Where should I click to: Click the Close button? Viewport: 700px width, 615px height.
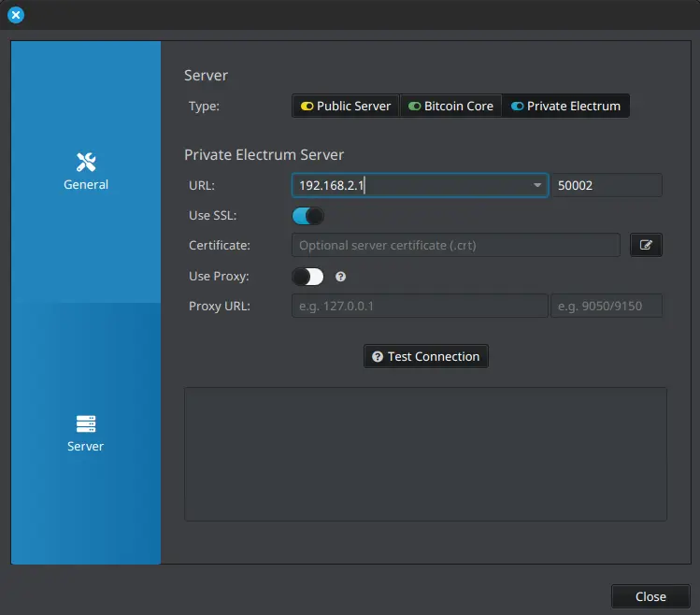click(650, 596)
